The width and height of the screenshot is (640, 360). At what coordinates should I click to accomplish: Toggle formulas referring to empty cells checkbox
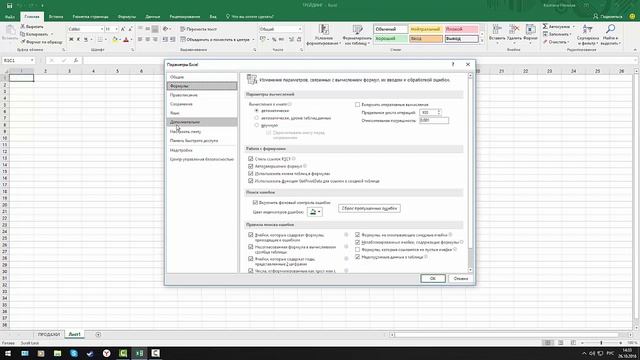pos(358,249)
